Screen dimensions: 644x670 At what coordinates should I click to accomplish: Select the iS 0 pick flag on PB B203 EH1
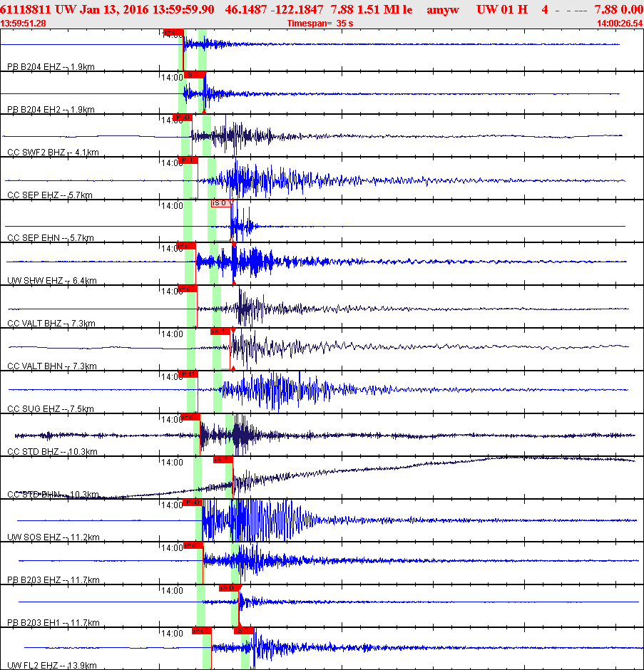click(x=229, y=587)
